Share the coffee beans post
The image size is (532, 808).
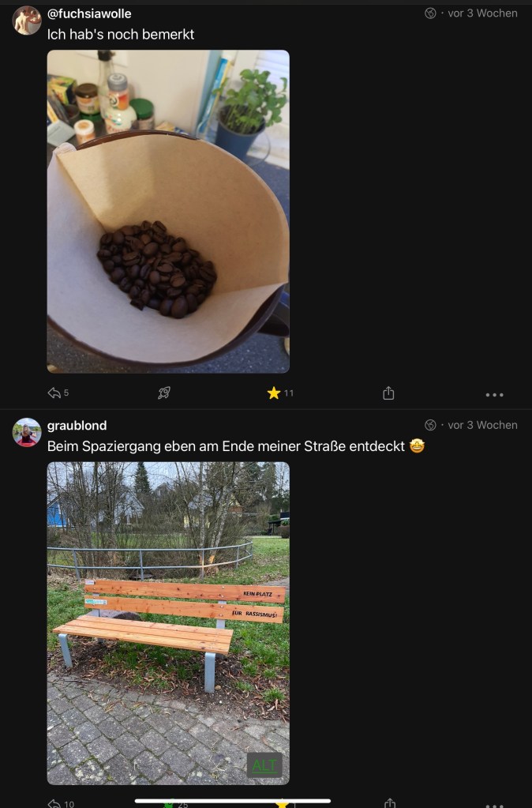(388, 393)
